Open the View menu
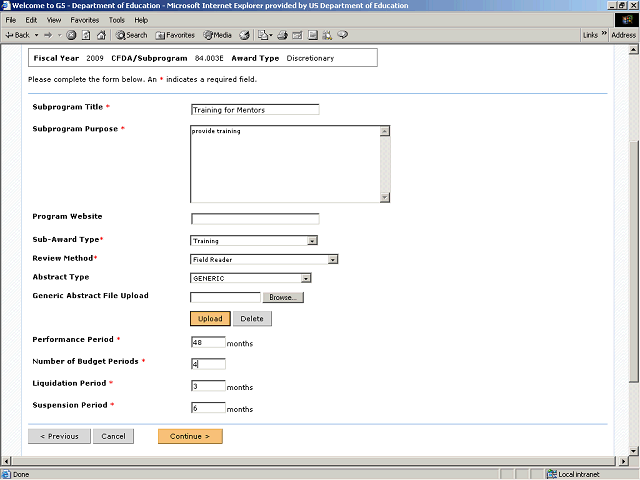This screenshot has width=640, height=480. point(54,20)
